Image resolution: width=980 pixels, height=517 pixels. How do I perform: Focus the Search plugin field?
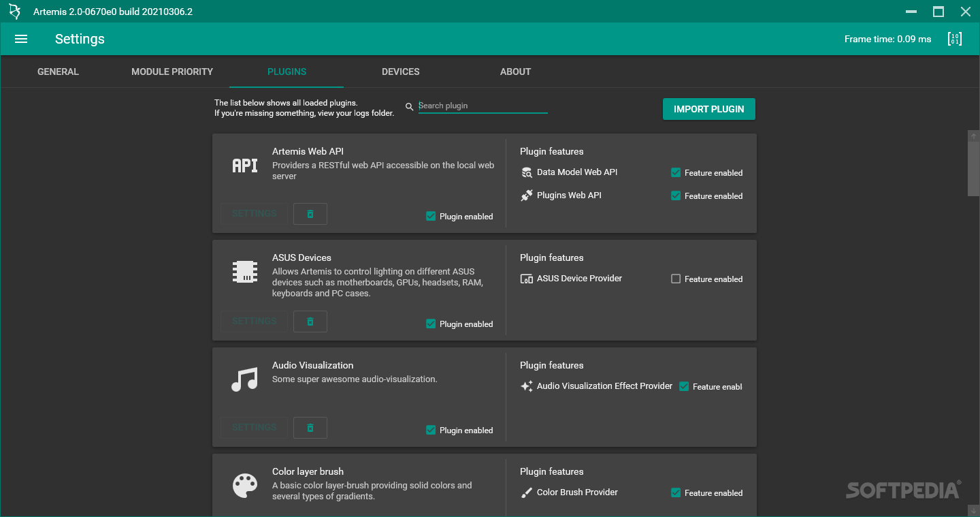coord(483,106)
